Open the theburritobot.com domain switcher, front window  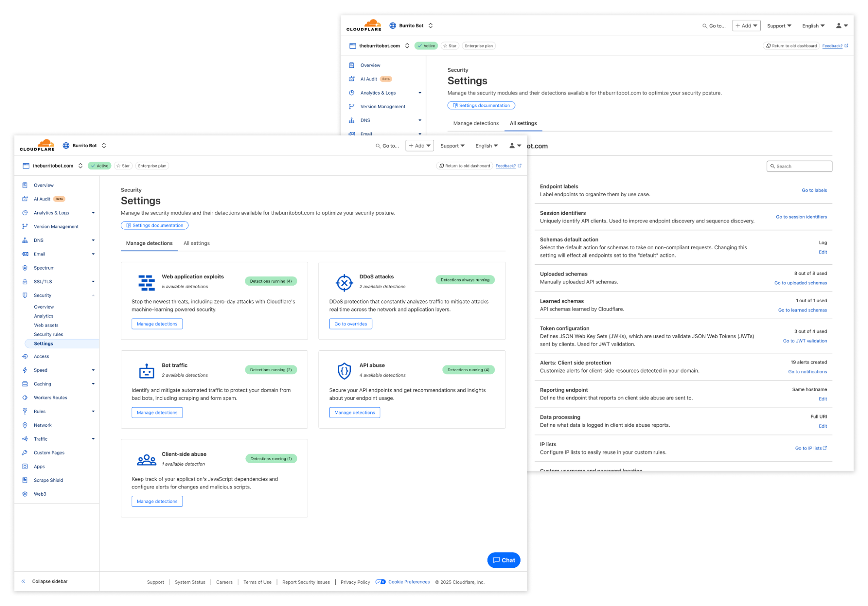(80, 166)
